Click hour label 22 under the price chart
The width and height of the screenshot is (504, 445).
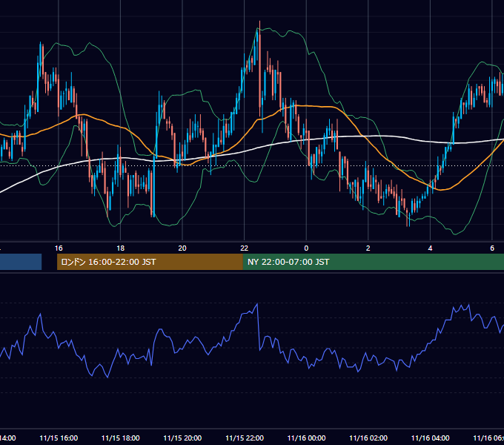(245, 248)
